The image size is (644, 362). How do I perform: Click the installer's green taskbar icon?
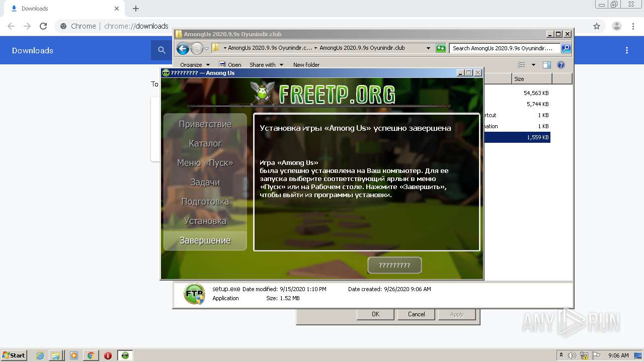coord(125,355)
